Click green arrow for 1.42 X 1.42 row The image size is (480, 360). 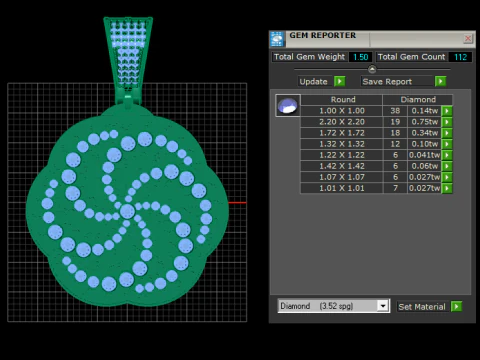pyautogui.click(x=447, y=166)
